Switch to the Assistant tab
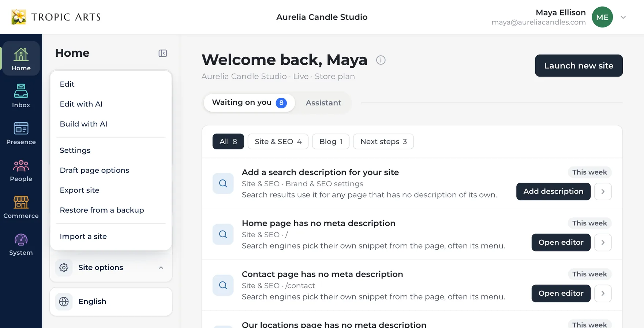 pyautogui.click(x=323, y=103)
